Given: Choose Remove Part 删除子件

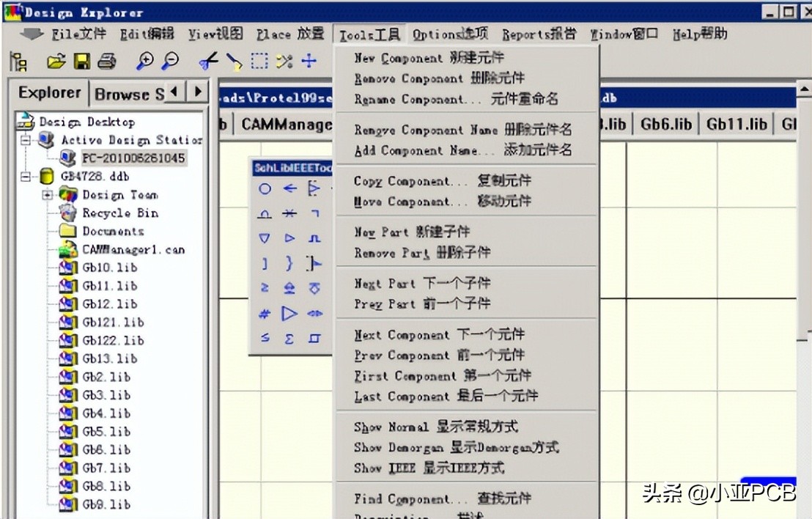Looking at the screenshot, I should point(422,252).
